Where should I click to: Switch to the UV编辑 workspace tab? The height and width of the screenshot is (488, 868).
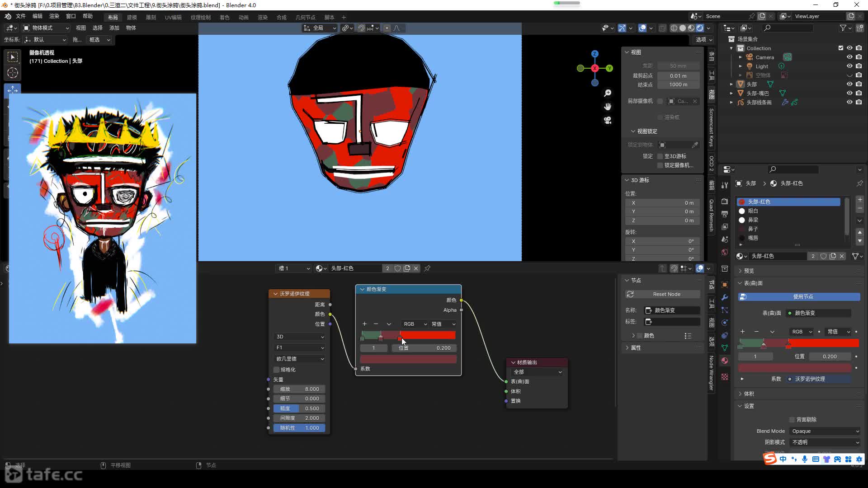point(173,18)
